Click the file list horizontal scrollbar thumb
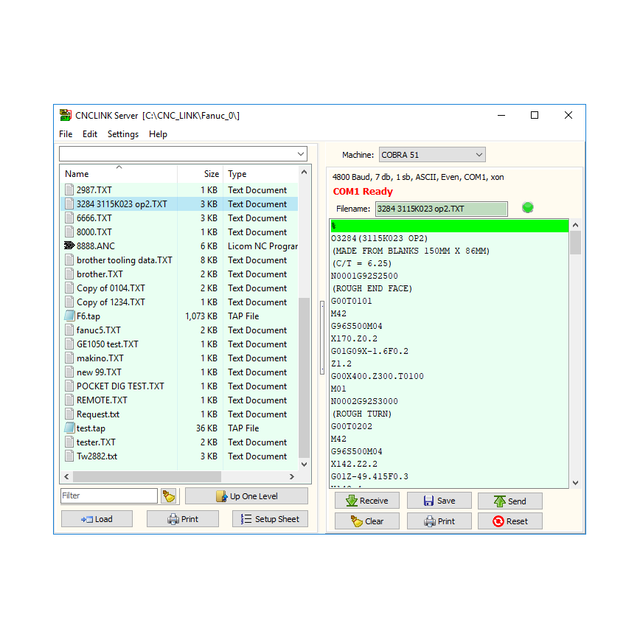The image size is (640, 640). coord(147,476)
